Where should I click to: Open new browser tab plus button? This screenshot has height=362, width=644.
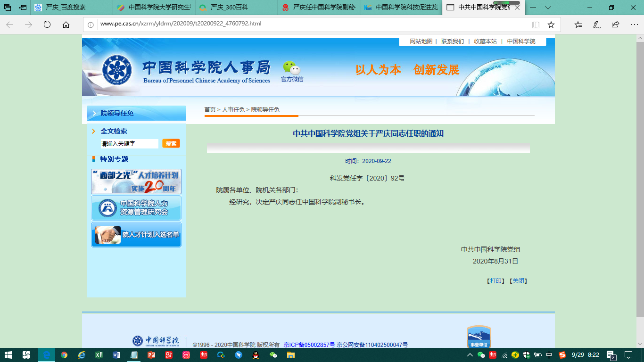click(x=533, y=8)
